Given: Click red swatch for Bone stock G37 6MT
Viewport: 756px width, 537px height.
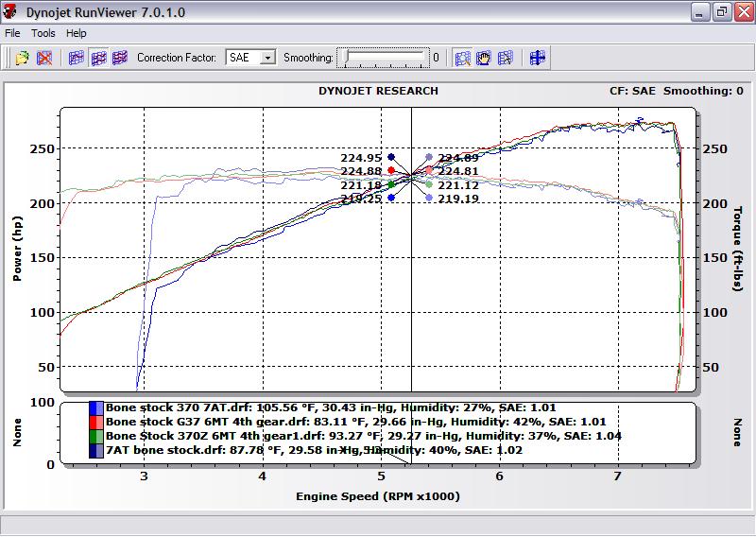Looking at the screenshot, I should (x=96, y=423).
